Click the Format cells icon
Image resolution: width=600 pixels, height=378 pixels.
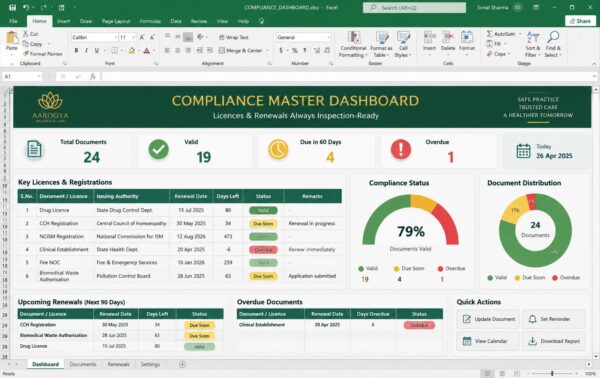pos(467,38)
